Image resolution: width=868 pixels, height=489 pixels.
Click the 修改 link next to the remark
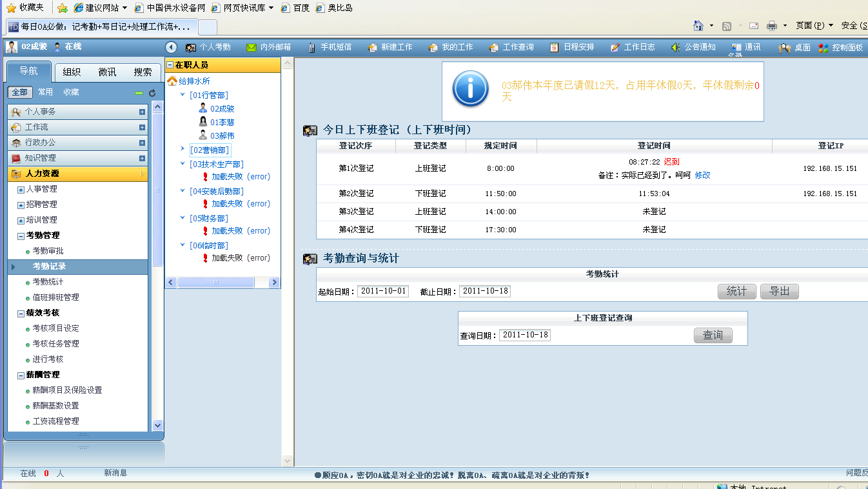702,175
